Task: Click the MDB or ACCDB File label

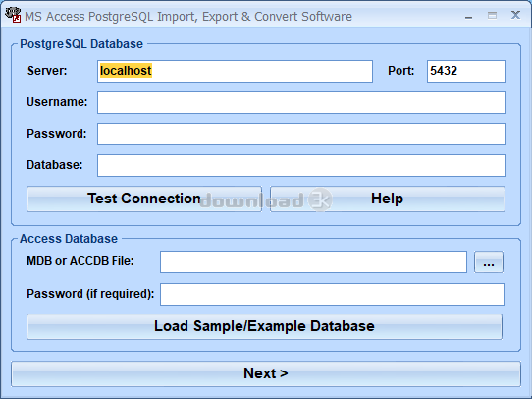Action: (x=80, y=261)
